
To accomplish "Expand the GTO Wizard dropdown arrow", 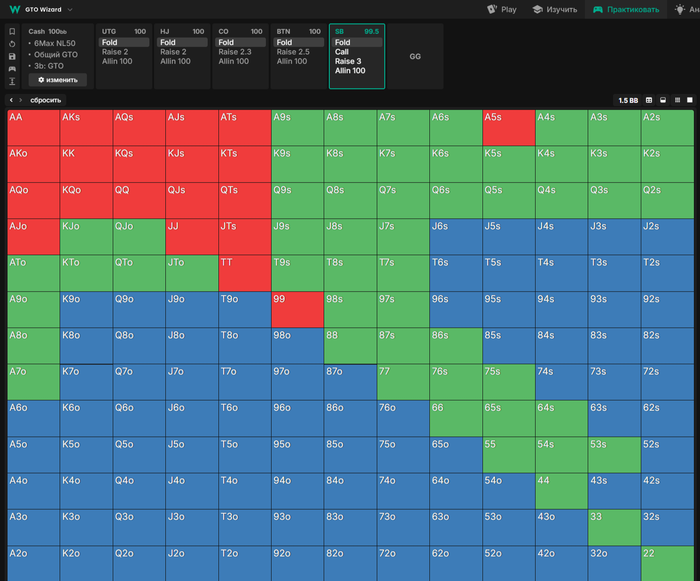I will tap(70, 9).
